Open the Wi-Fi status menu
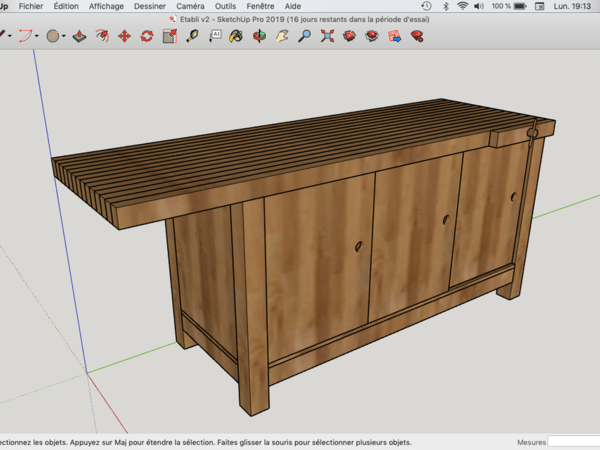 (462, 6)
